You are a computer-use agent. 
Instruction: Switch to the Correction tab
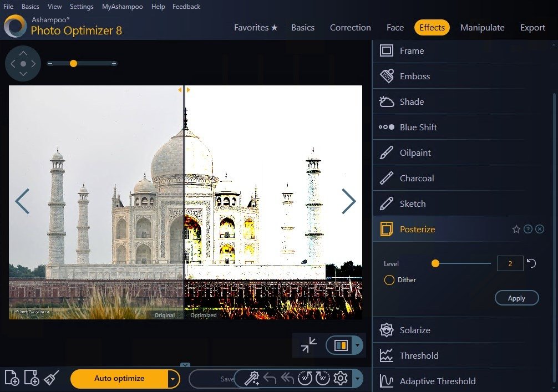350,28
